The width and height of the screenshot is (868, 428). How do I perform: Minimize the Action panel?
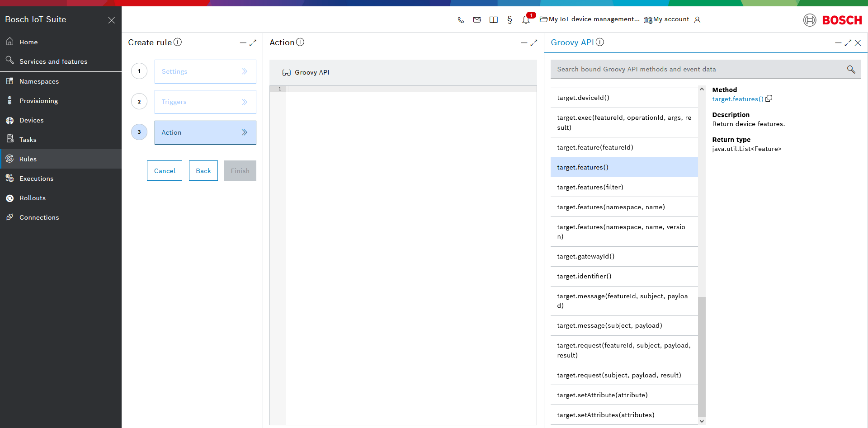tap(524, 43)
